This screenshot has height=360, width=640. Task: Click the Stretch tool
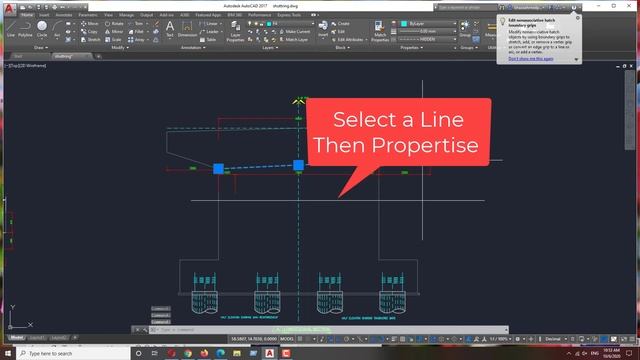click(90, 40)
